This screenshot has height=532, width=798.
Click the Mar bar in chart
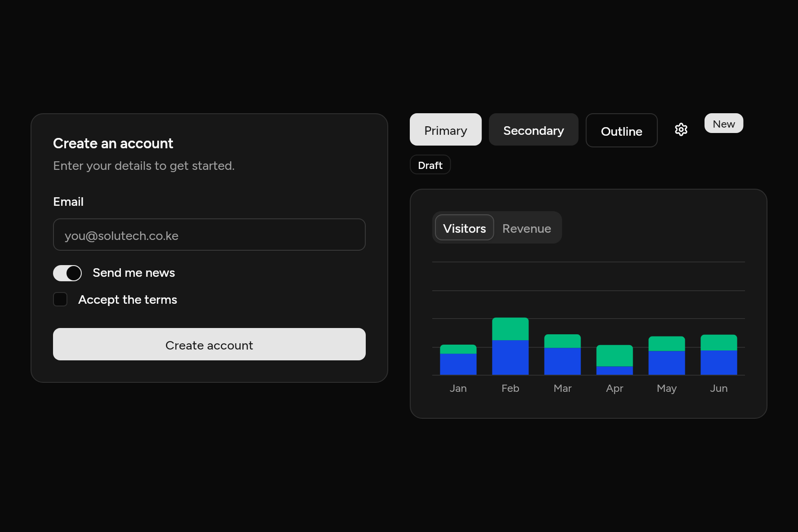tap(563, 355)
